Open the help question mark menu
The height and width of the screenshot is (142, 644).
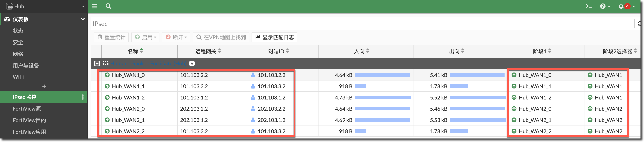pos(605,6)
